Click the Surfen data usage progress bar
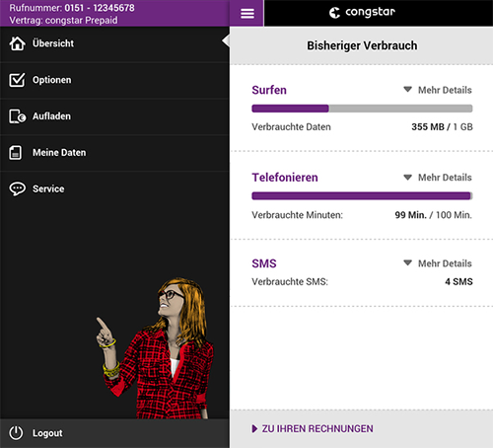This screenshot has width=493, height=448. (362, 109)
